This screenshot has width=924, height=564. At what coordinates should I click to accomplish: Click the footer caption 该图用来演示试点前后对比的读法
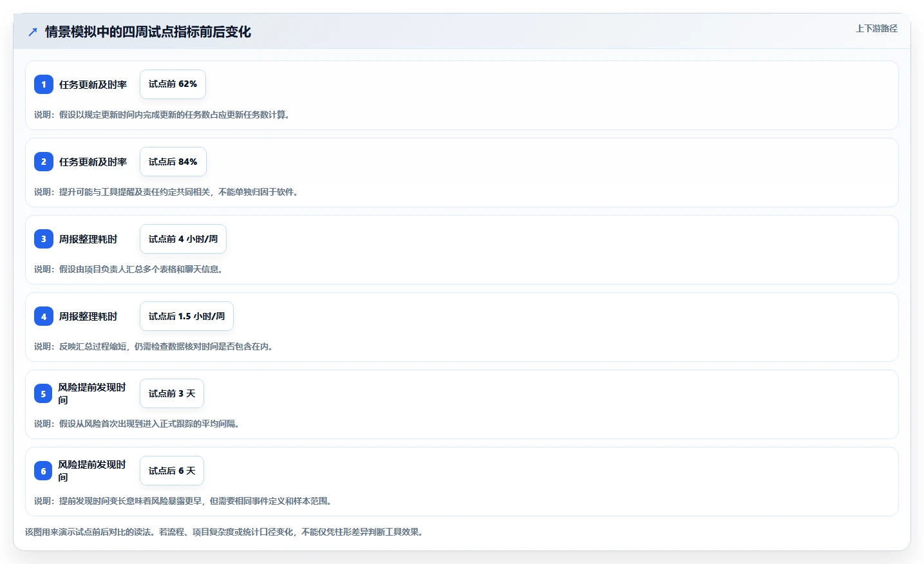coord(224,532)
